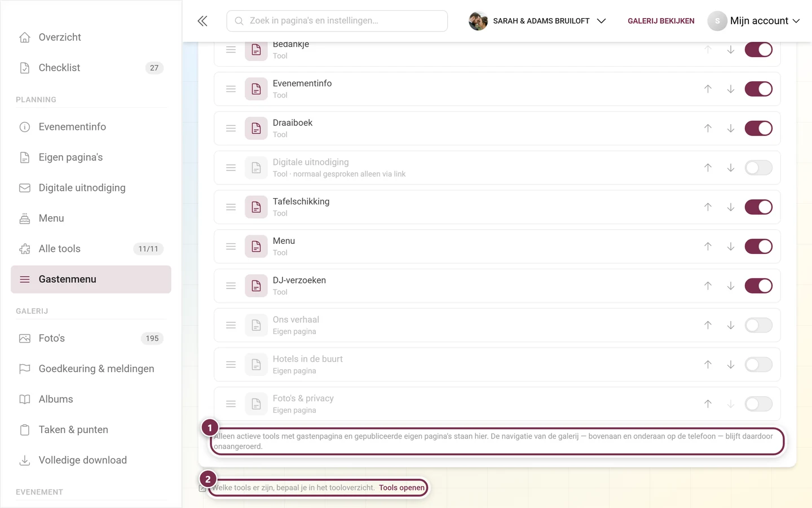Click the couple's event avatar thumbnail
Image resolution: width=812 pixels, height=508 pixels.
tap(478, 21)
